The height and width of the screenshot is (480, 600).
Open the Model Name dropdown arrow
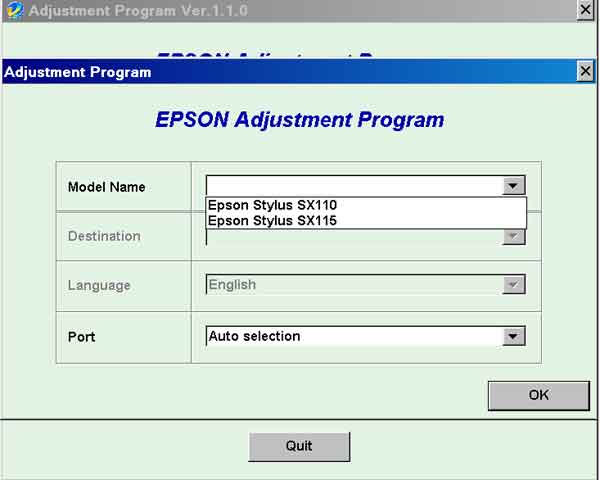coord(514,186)
